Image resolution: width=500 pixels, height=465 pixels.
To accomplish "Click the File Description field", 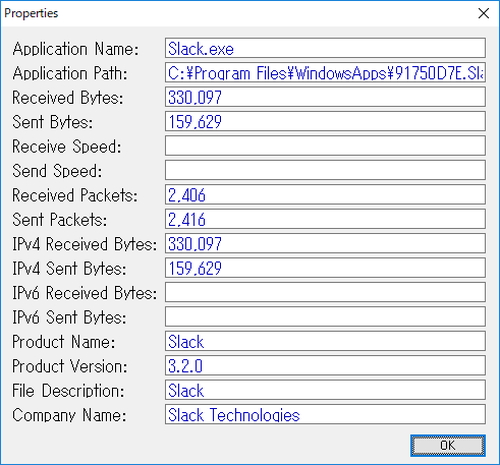I will click(325, 390).
